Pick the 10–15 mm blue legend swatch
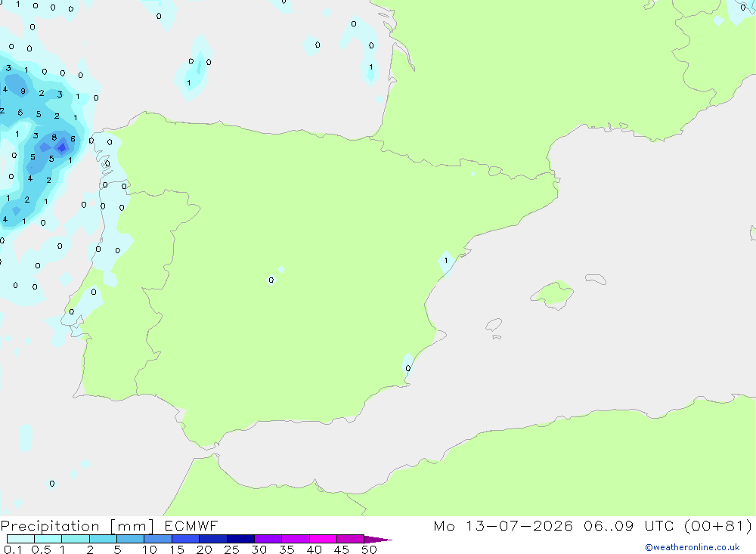The height and width of the screenshot is (554, 756). [158, 539]
